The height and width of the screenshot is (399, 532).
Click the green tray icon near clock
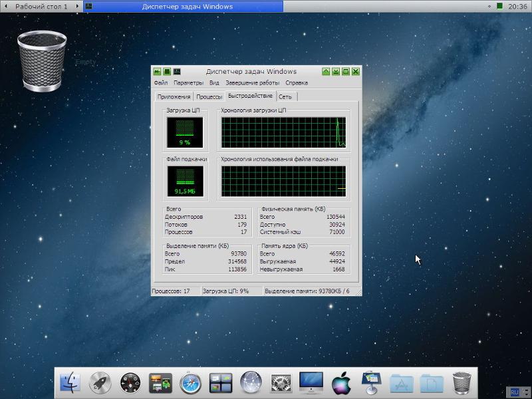pos(500,6)
